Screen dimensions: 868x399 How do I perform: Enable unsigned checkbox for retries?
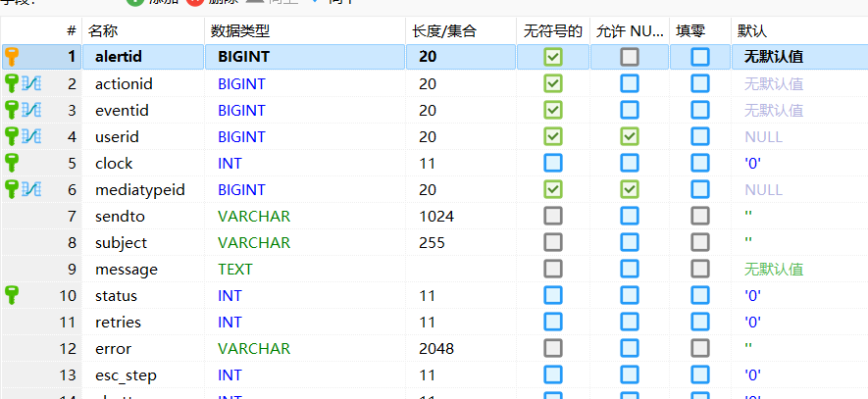click(x=553, y=323)
